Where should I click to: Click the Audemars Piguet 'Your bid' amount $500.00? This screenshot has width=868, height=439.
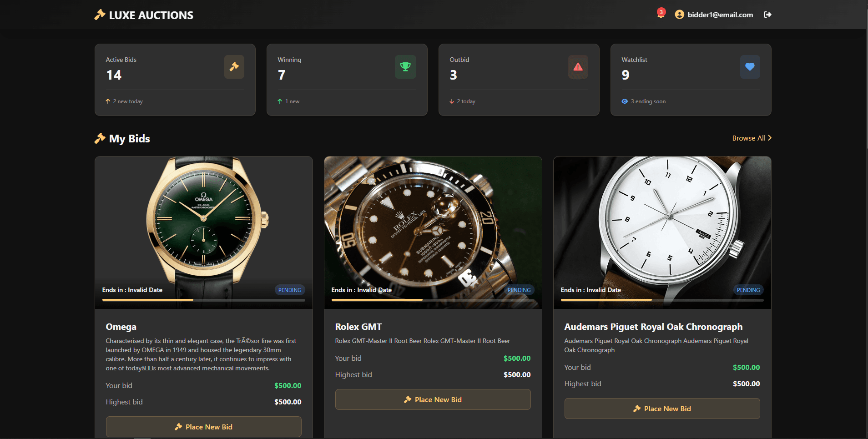[x=747, y=367]
